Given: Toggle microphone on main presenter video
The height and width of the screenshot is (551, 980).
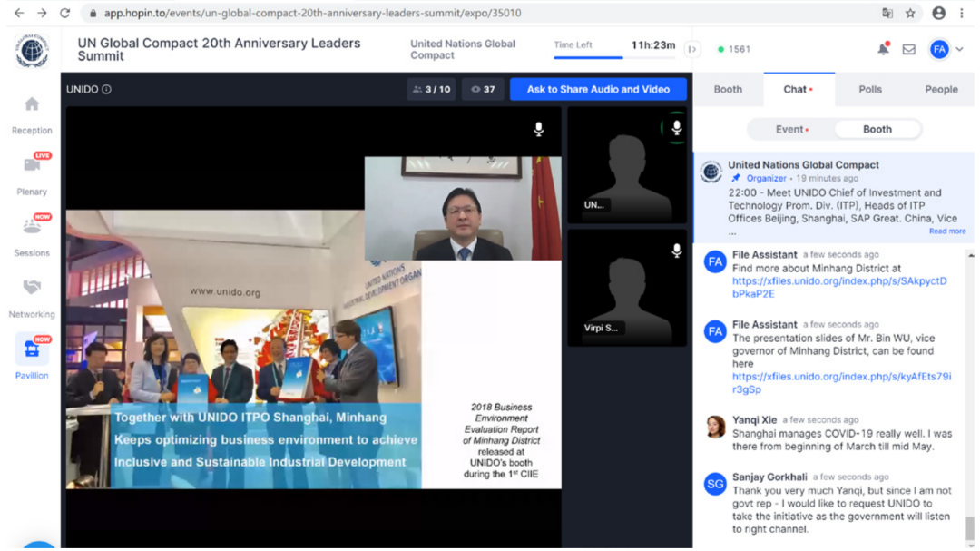Looking at the screenshot, I should click(538, 129).
